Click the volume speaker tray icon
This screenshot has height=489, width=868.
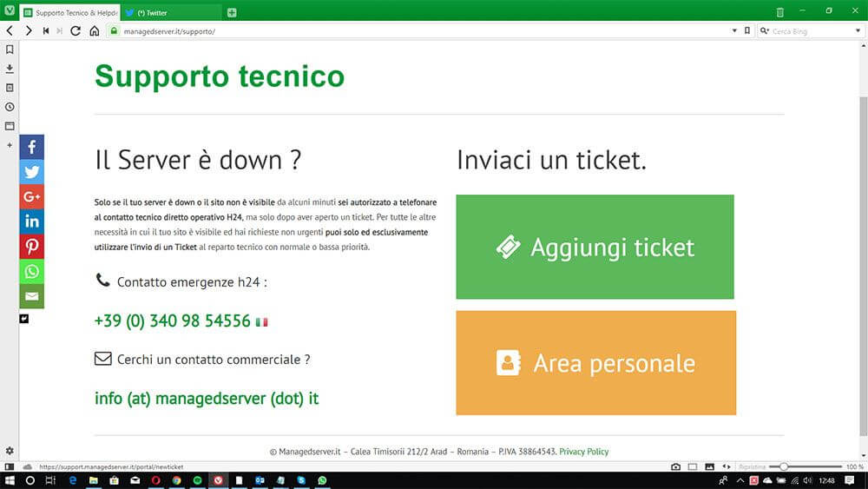coord(807,480)
